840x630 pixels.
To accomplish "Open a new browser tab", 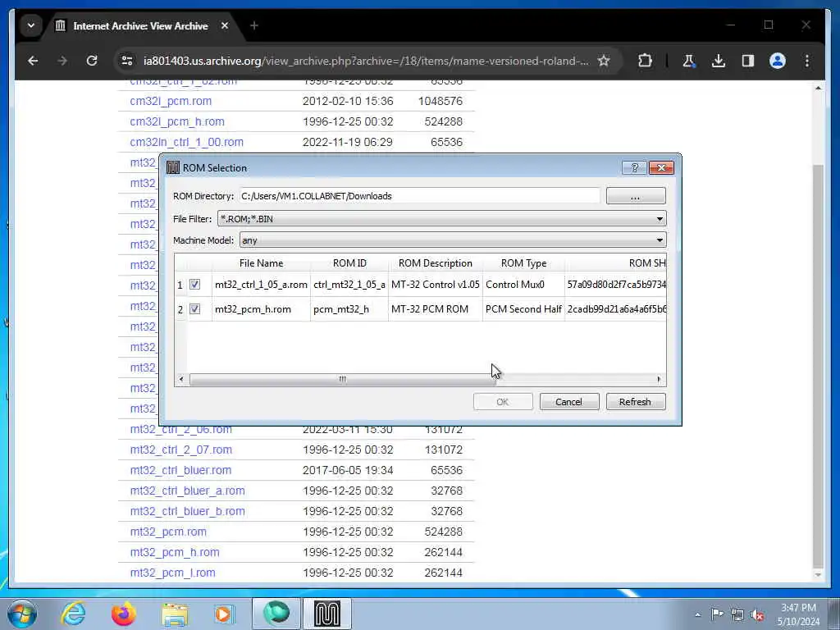I will click(x=254, y=25).
